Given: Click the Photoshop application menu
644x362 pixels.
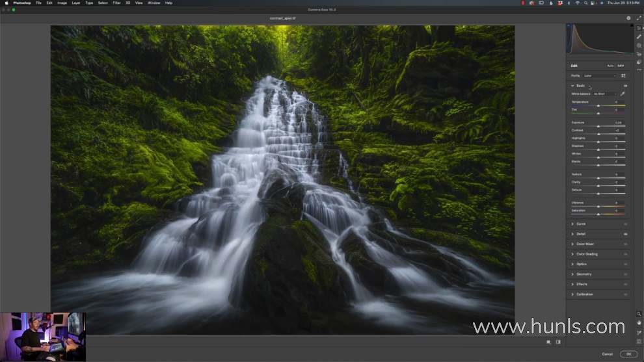Looking at the screenshot, I should [21, 3].
